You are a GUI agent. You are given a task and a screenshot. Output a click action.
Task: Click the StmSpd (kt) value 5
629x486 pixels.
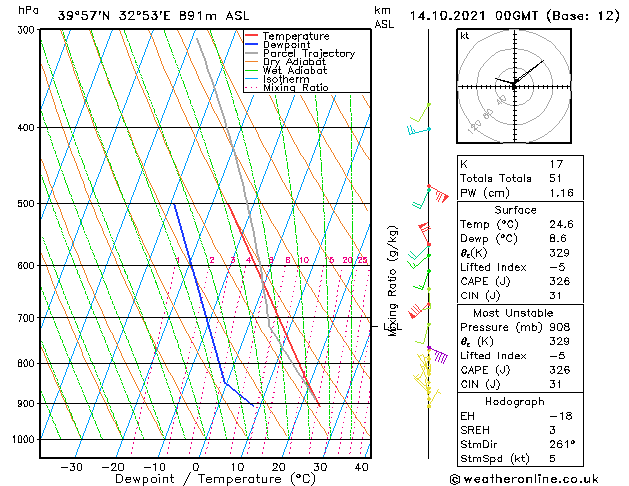pos(553,459)
